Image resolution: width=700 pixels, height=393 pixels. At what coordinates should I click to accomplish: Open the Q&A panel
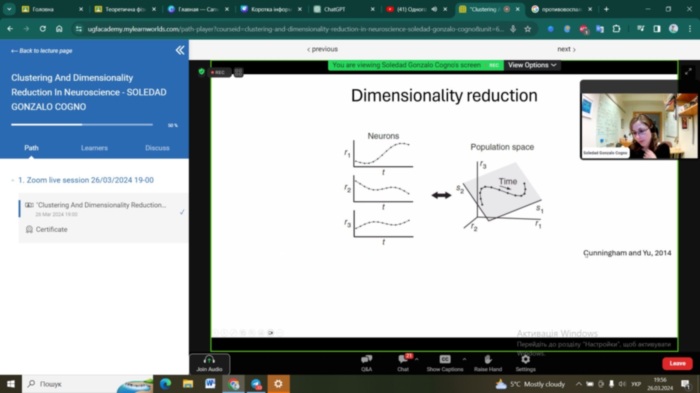[x=367, y=363]
